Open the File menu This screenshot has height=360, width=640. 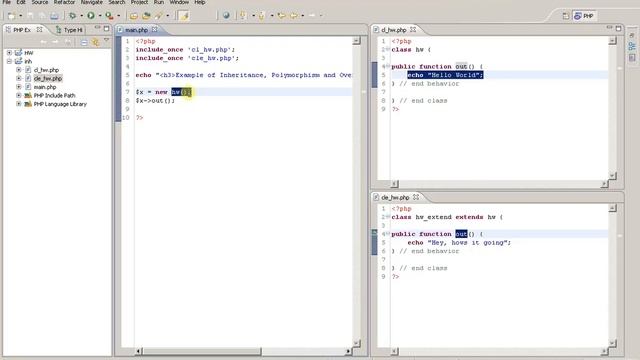pos(7,2)
